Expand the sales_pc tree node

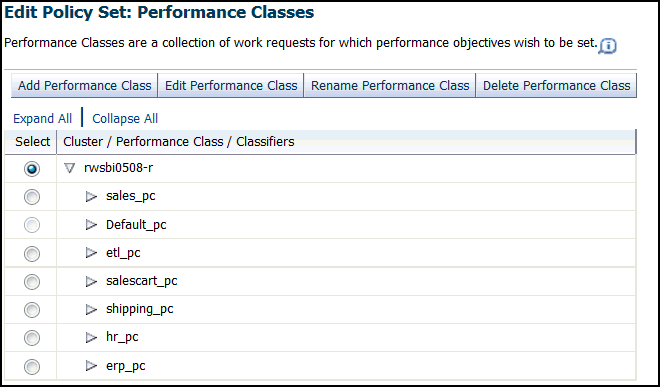[x=91, y=196]
